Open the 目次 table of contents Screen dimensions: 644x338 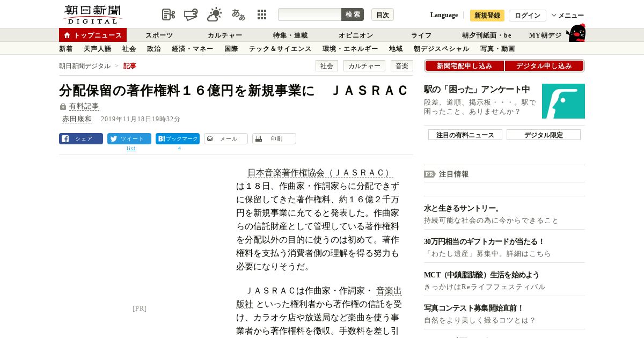(x=383, y=14)
